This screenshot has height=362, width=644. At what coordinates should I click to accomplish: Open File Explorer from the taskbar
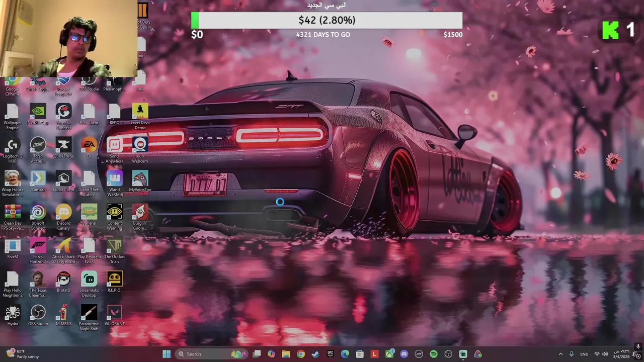coord(286,354)
